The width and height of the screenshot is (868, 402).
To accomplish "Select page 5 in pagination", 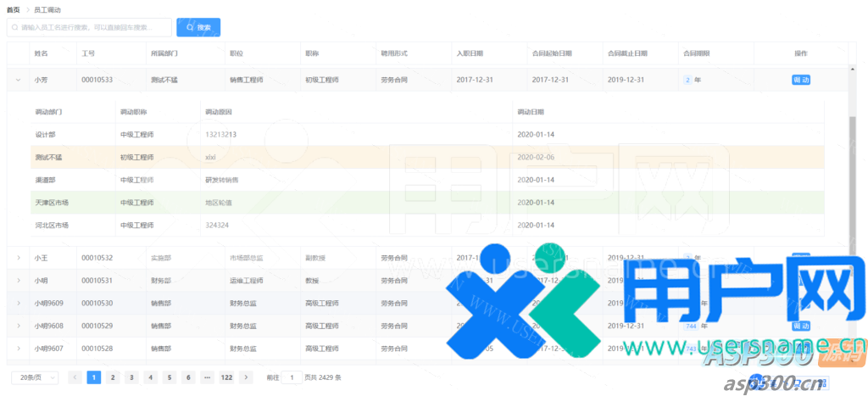I will (x=169, y=377).
